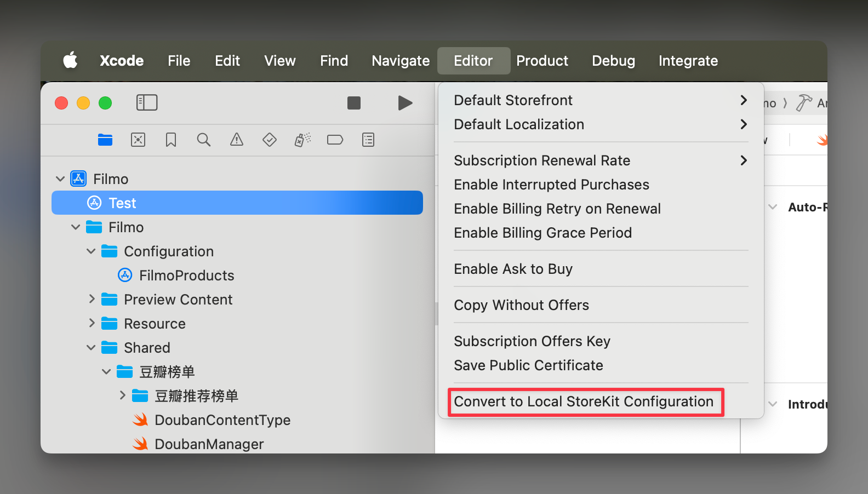Open the Test navigator diamond icon
The image size is (868, 494).
click(x=270, y=140)
